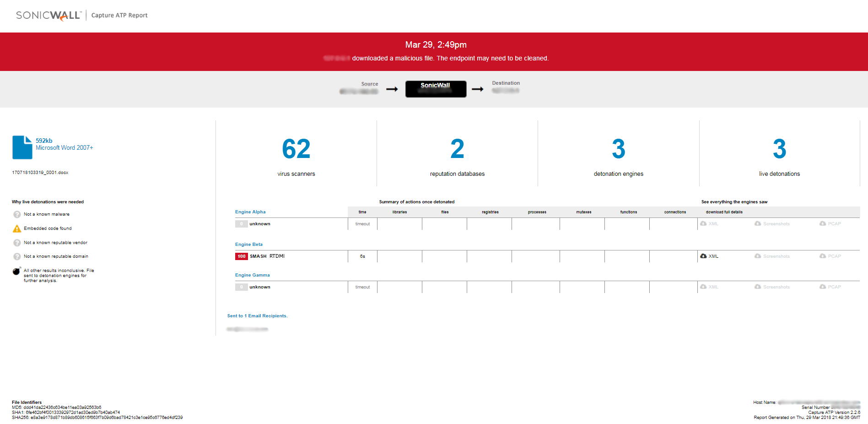Click the question icon beside Not a known reputable vendor
This screenshot has width=868, height=424.
click(x=17, y=243)
